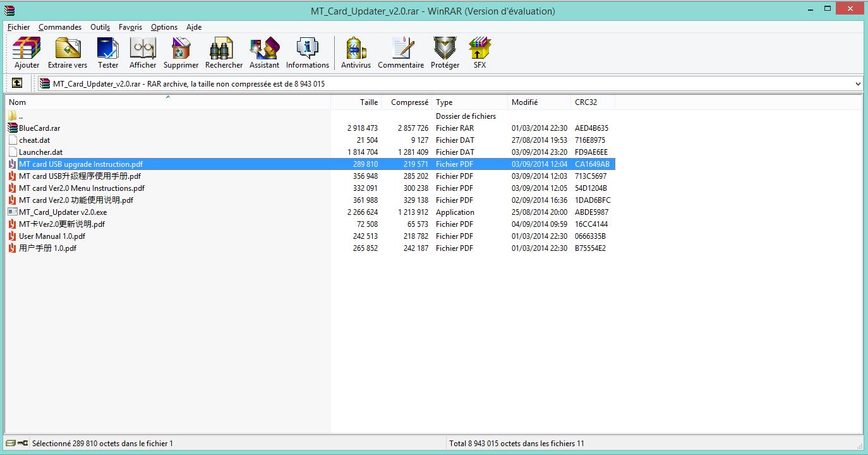Select the MT_Card_Updater v2.0.exe icon

(x=13, y=212)
